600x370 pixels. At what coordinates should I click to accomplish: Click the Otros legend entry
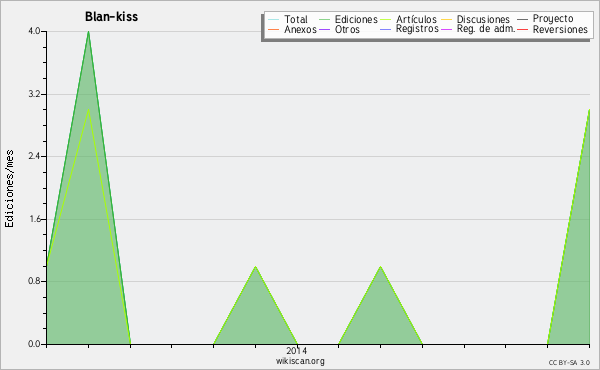click(339, 29)
